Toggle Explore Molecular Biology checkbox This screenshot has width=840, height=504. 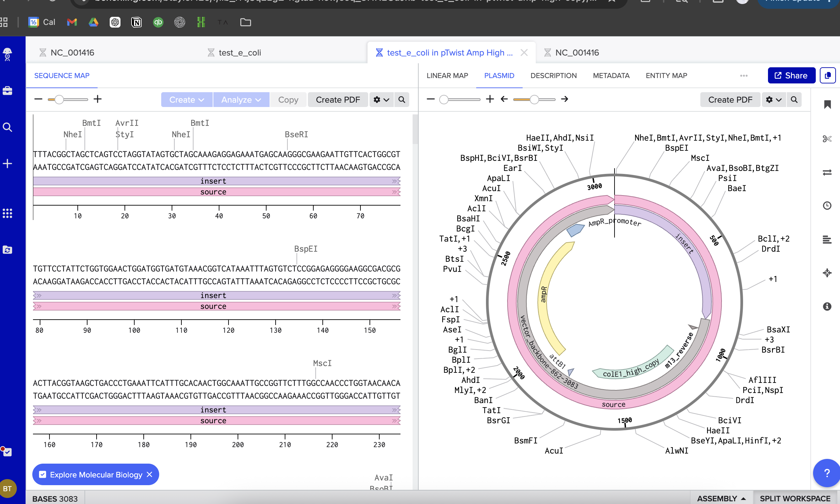43,474
